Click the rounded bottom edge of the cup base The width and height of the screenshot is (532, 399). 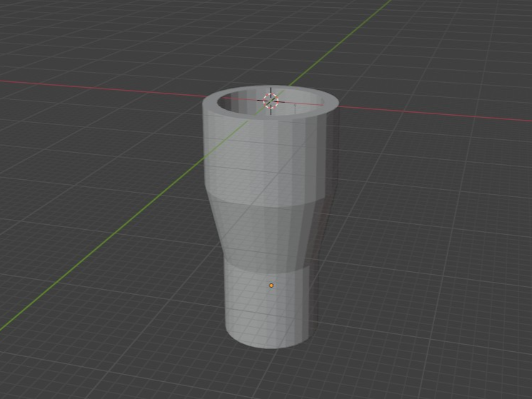[x=268, y=343]
